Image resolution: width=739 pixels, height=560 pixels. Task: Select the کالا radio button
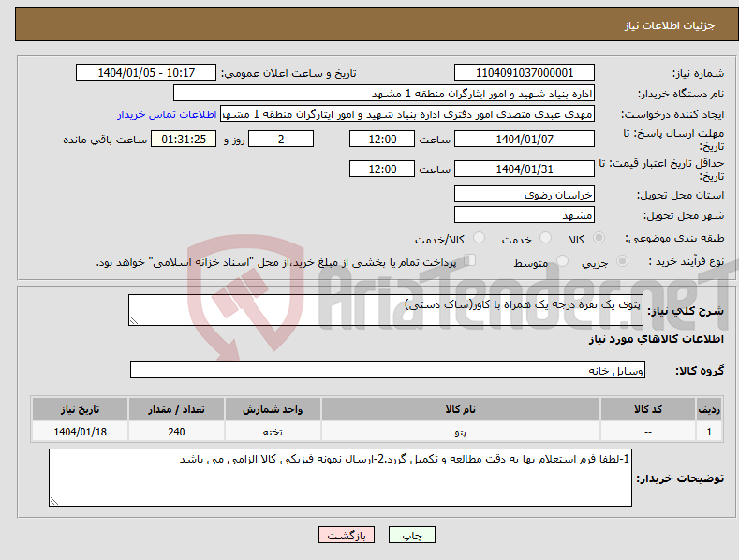(x=599, y=238)
